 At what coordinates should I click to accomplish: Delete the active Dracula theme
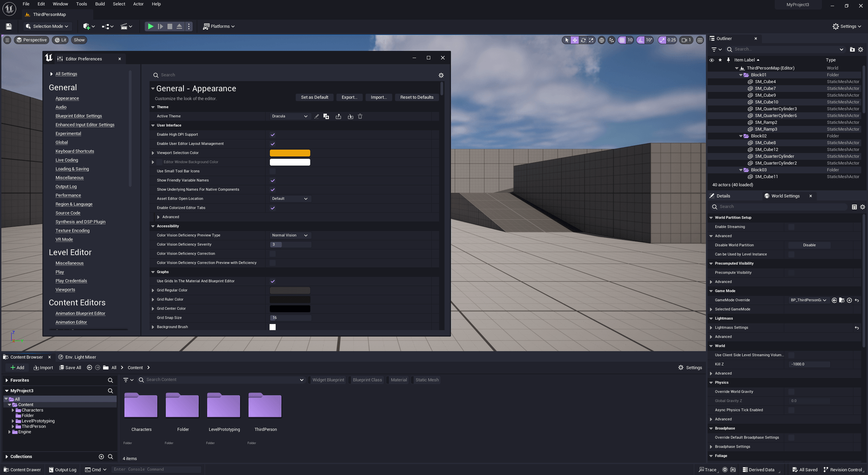pos(360,116)
